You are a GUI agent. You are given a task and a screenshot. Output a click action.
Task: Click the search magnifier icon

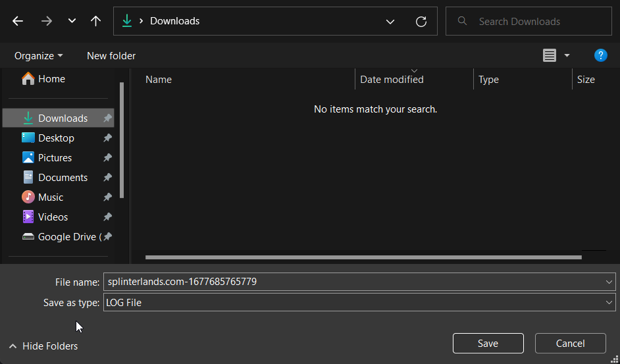click(462, 20)
